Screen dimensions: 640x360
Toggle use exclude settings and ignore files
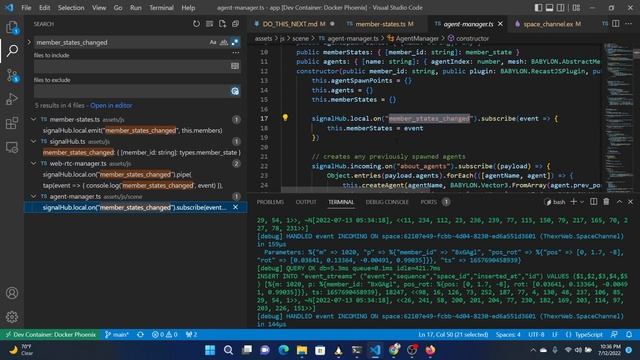coord(235,91)
